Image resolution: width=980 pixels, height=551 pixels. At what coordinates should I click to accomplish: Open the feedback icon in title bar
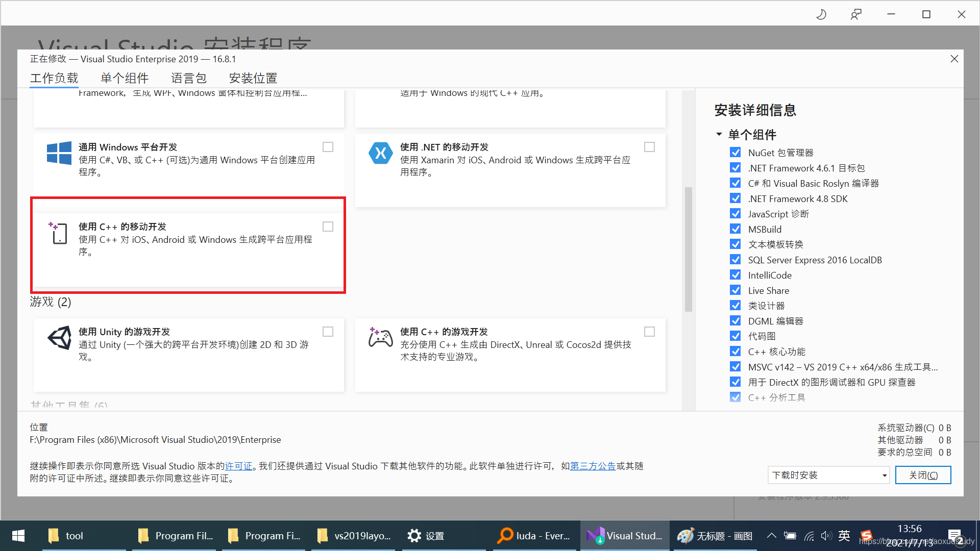pyautogui.click(x=856, y=14)
